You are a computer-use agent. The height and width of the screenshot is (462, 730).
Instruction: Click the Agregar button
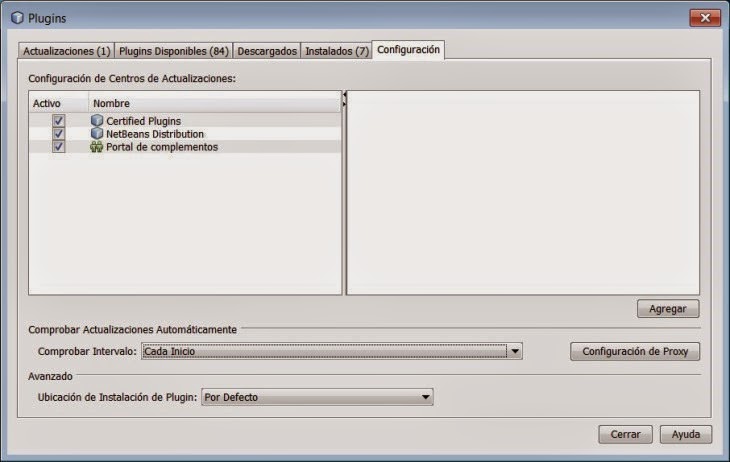[668, 309]
